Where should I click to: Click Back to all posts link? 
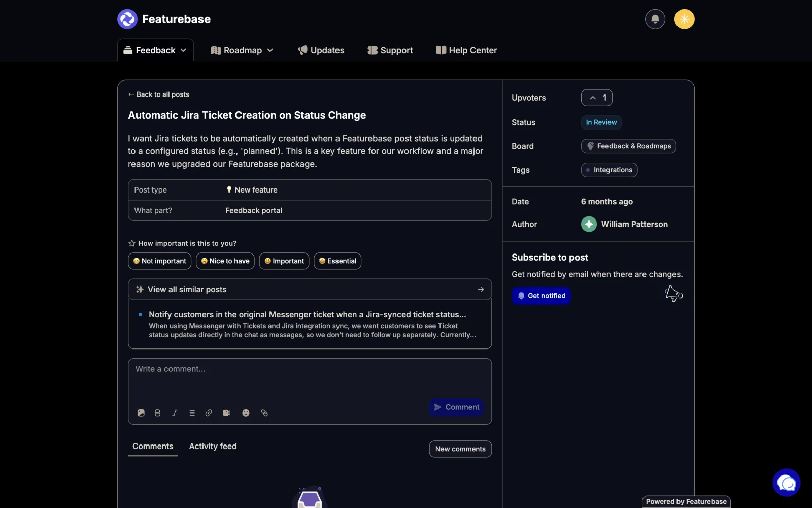pos(159,94)
